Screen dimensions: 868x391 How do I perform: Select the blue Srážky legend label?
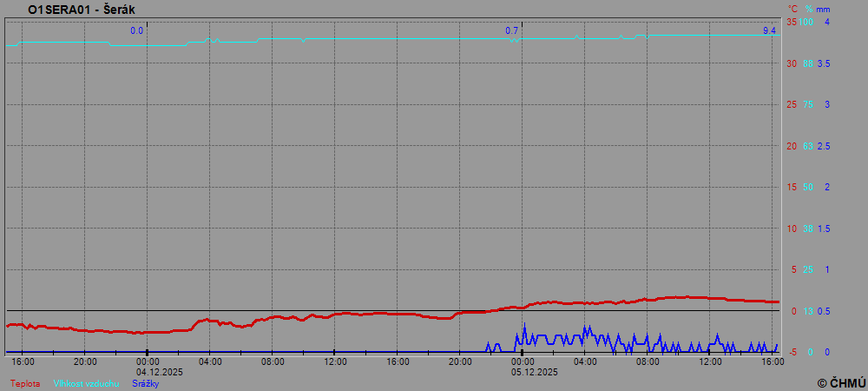click(146, 383)
